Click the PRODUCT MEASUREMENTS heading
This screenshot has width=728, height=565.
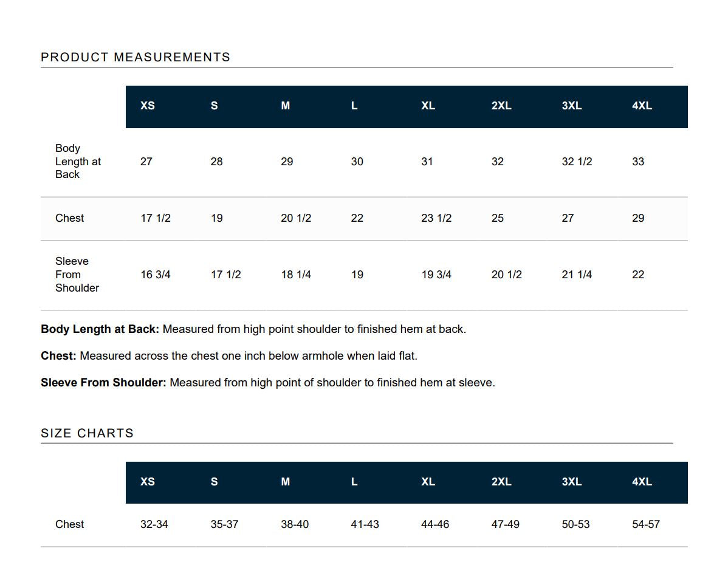136,57
